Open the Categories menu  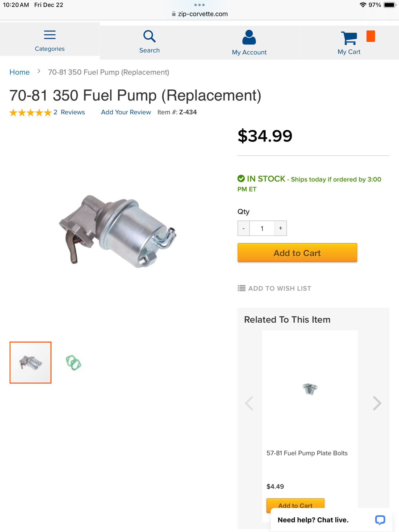coord(49,40)
